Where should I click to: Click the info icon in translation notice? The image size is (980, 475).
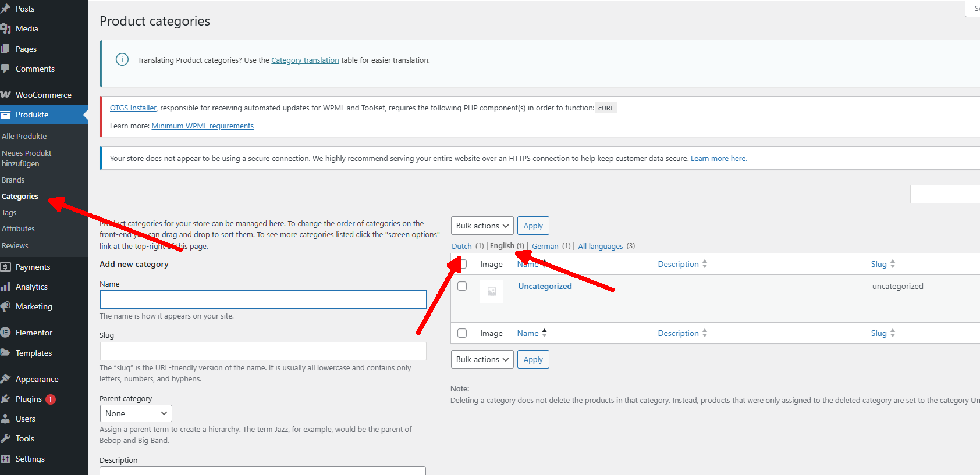coord(122,59)
